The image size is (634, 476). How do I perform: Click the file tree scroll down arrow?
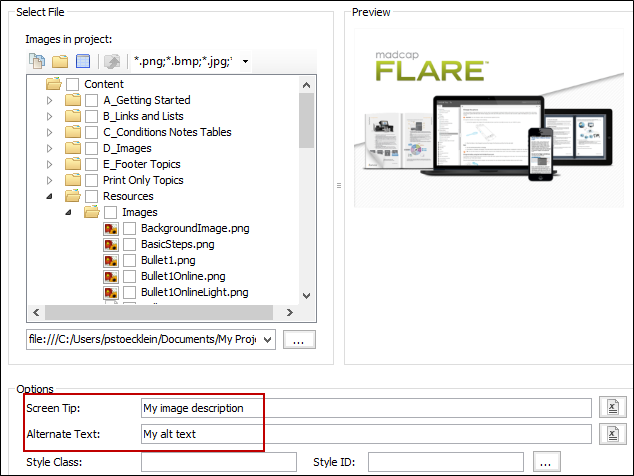pyautogui.click(x=306, y=296)
